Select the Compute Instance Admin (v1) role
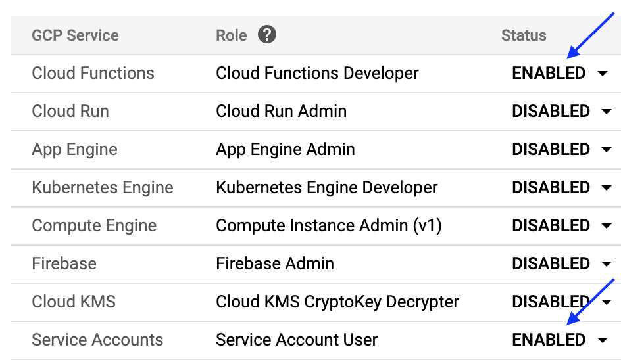Viewport: 621px width, 364px height. click(329, 225)
